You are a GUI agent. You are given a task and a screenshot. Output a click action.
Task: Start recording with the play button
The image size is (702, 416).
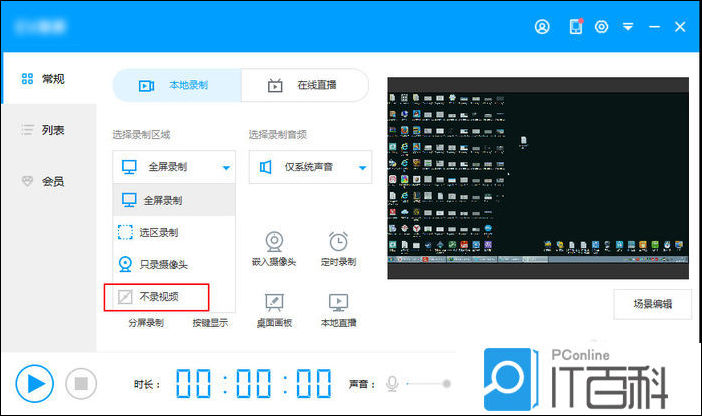pos(34,384)
